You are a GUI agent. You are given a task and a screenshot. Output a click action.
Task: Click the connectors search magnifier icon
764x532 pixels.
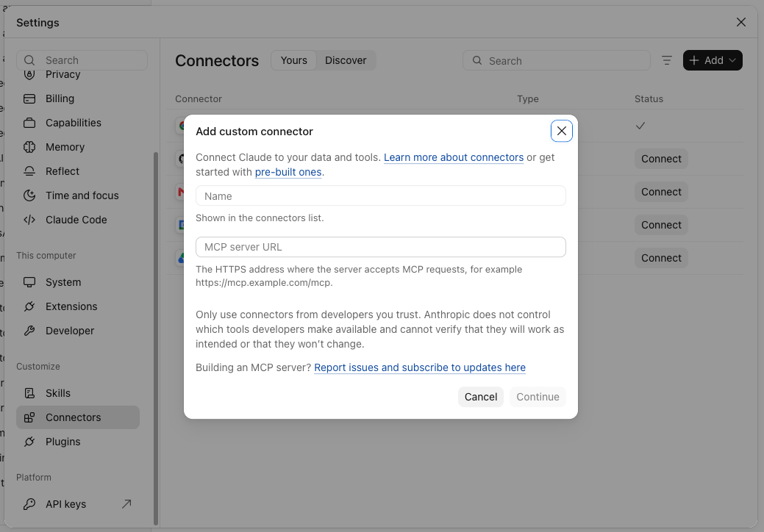pos(477,60)
